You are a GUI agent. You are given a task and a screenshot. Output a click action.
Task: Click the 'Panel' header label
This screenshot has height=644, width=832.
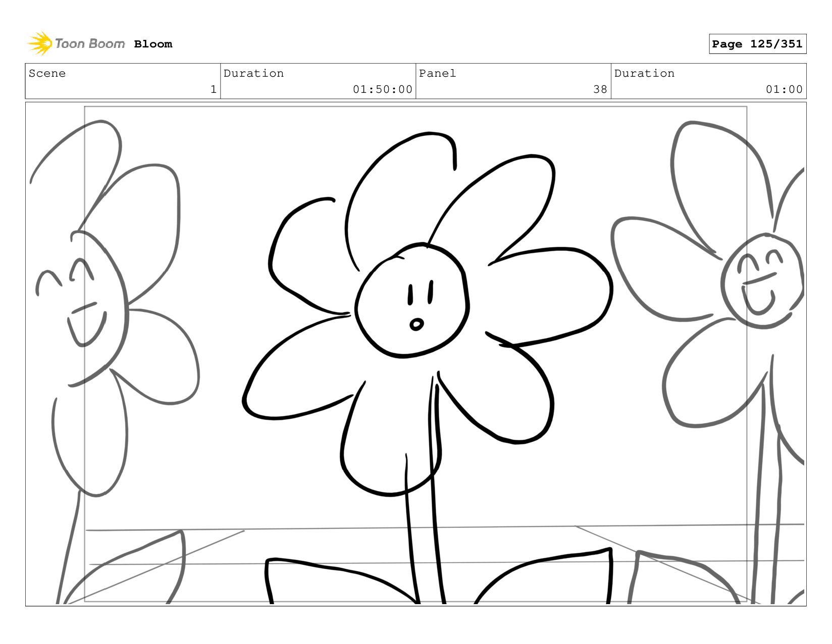tap(437, 73)
